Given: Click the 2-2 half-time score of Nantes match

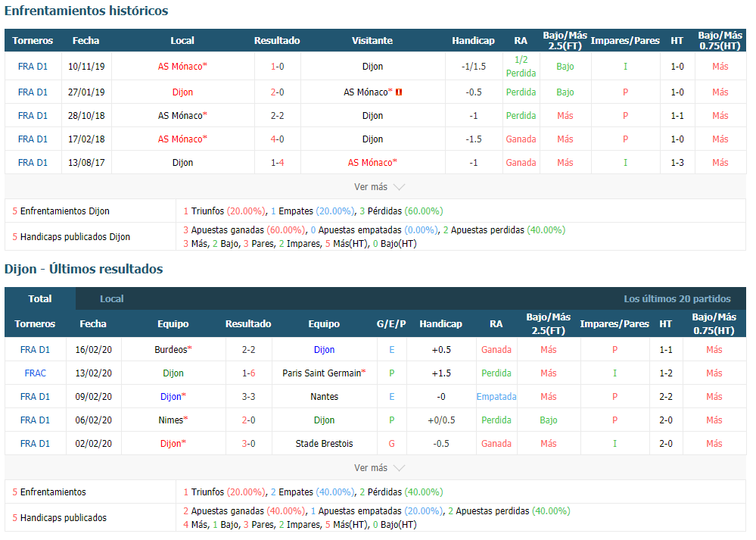Looking at the screenshot, I should coord(666,397).
